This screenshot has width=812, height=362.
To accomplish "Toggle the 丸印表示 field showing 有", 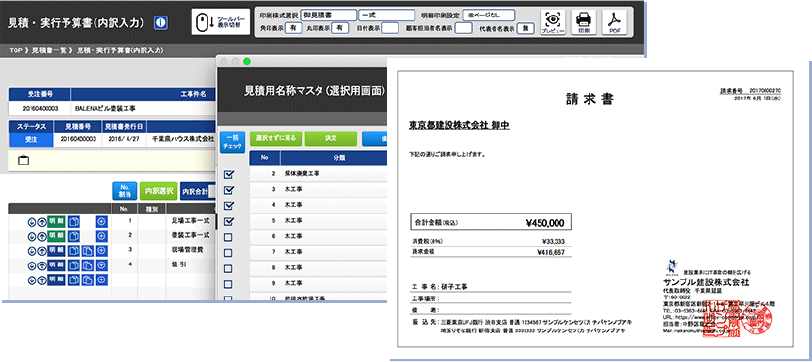I will [340, 29].
